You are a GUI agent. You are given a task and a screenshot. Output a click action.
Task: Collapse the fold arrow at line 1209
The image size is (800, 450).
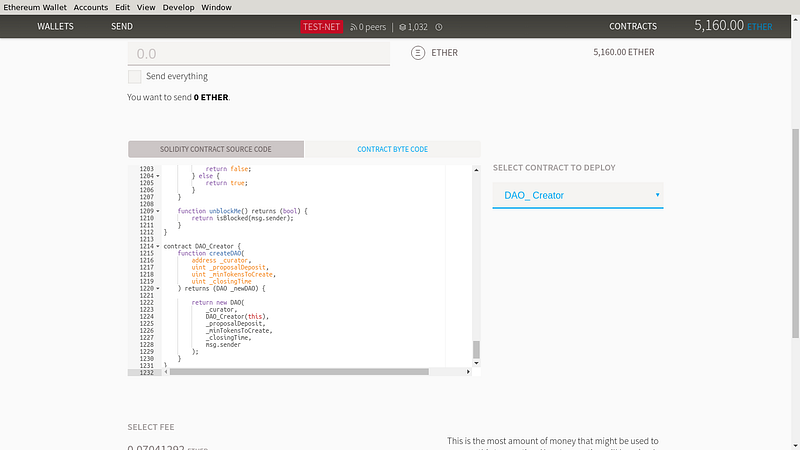(x=158, y=211)
